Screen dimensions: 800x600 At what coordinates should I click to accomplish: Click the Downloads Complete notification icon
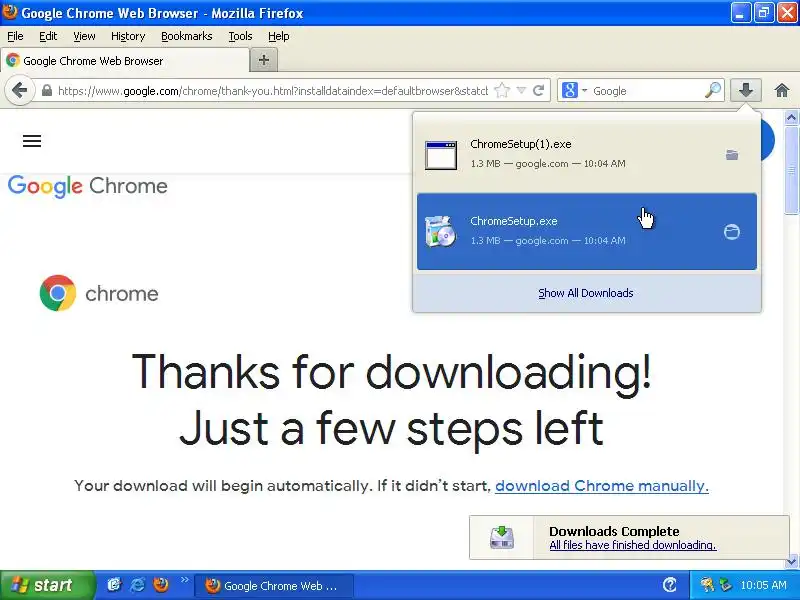click(502, 538)
